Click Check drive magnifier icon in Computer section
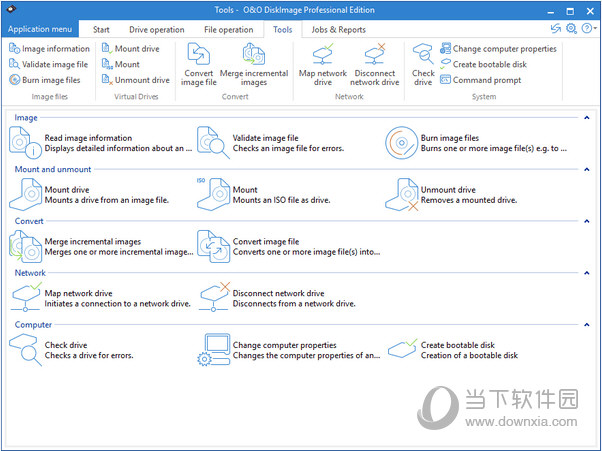This screenshot has height=451, width=602. (x=25, y=350)
